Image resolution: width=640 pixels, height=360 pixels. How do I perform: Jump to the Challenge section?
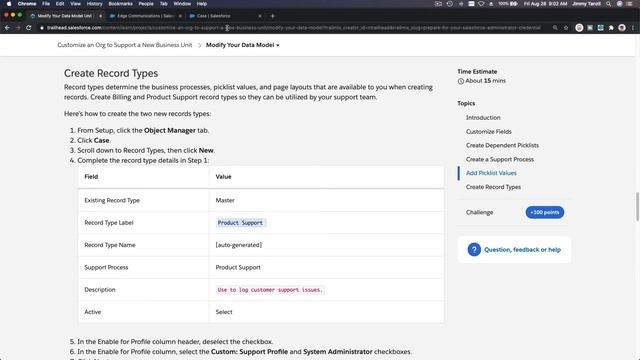(479, 212)
